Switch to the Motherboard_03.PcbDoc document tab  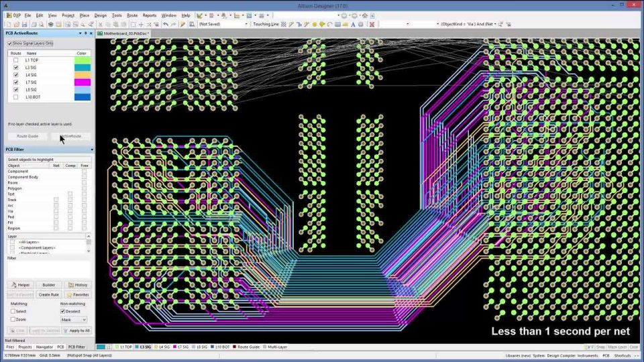coord(123,34)
